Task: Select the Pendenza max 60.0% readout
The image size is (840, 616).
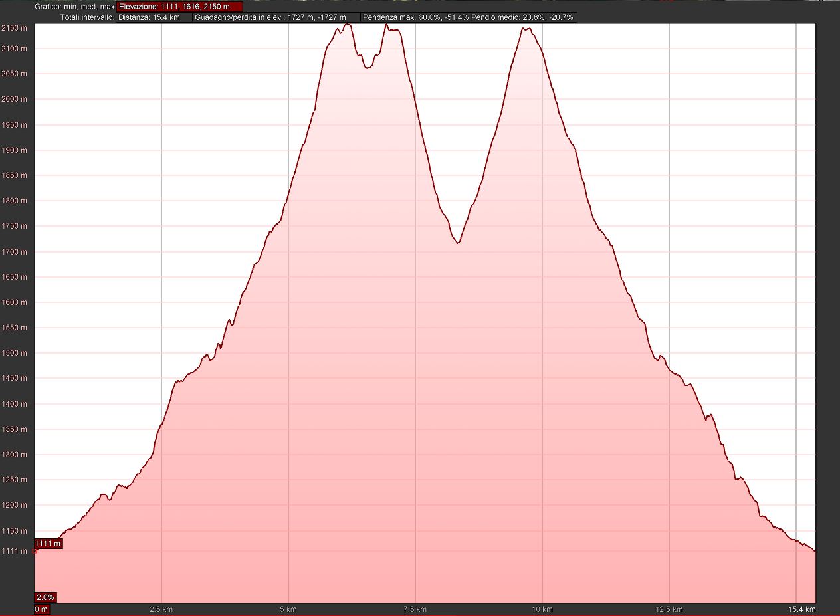Action: [x=415, y=17]
